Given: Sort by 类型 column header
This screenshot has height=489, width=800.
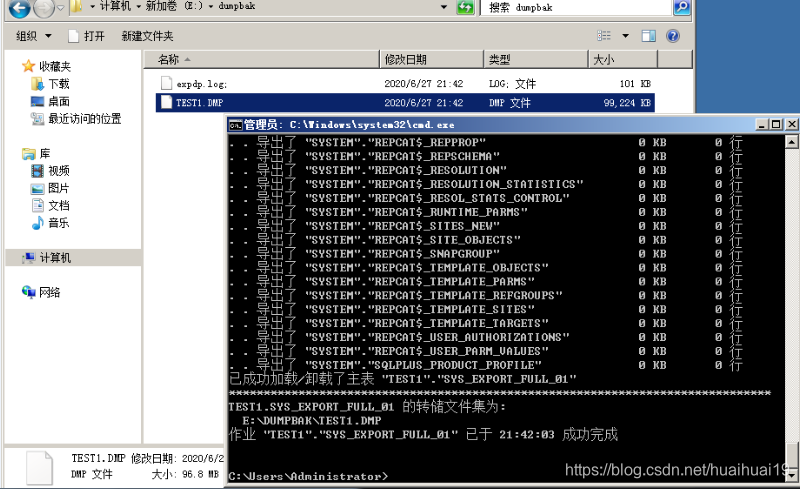Looking at the screenshot, I should [x=536, y=59].
